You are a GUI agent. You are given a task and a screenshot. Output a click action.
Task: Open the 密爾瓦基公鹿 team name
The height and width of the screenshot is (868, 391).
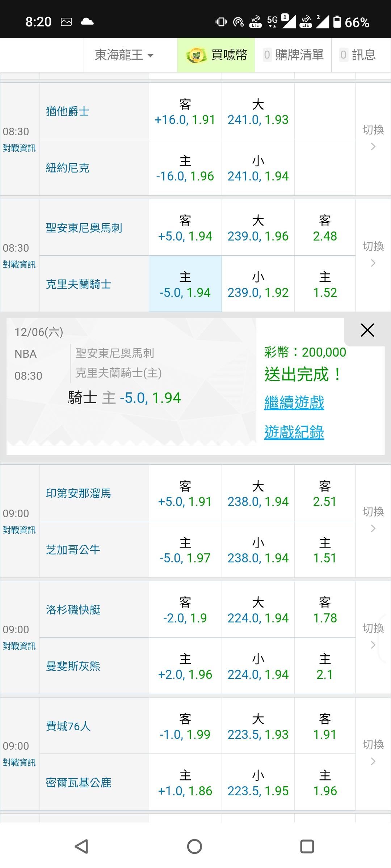point(79,782)
